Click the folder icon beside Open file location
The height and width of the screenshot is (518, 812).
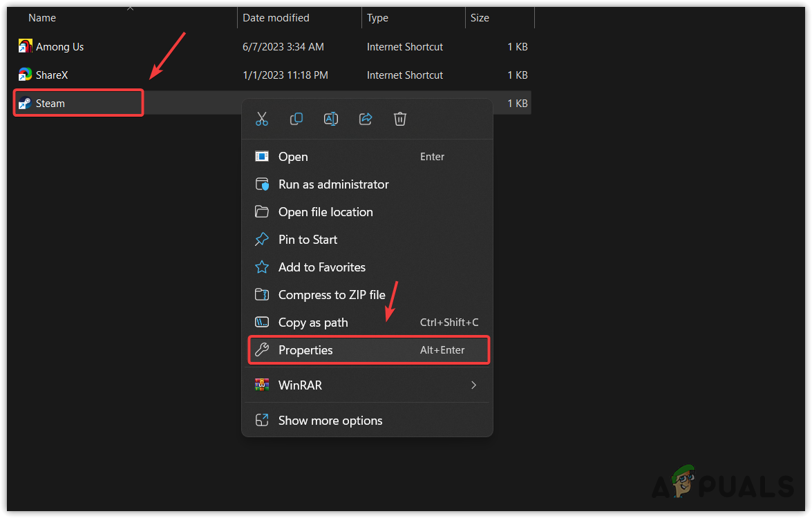coord(262,211)
